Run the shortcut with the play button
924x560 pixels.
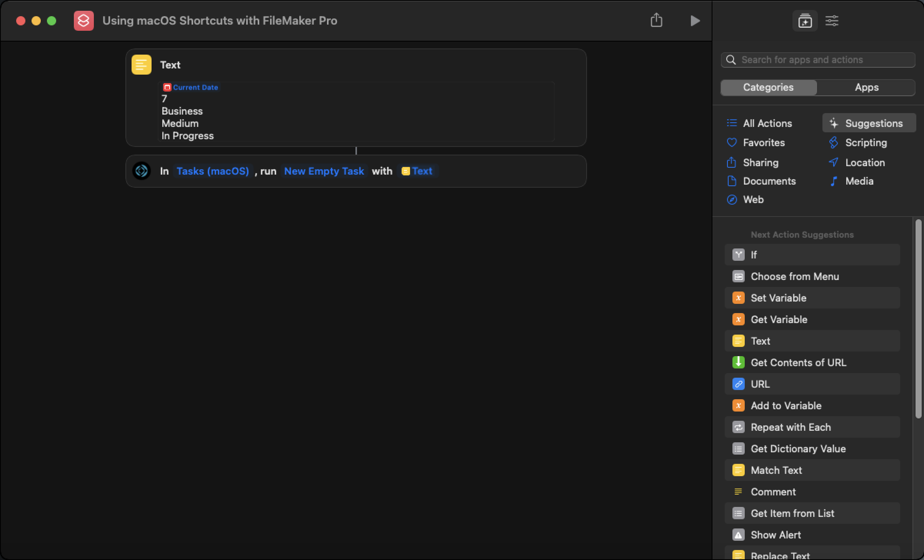[x=695, y=21]
